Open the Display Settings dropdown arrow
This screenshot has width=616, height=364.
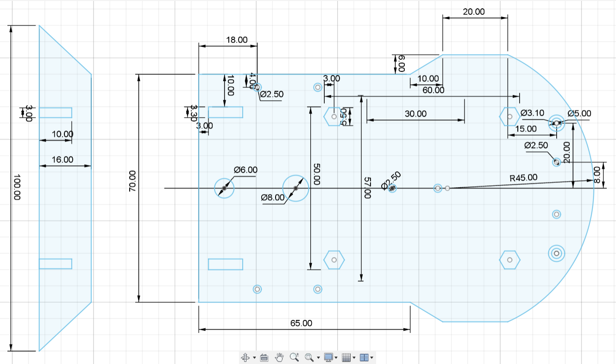(x=336, y=358)
